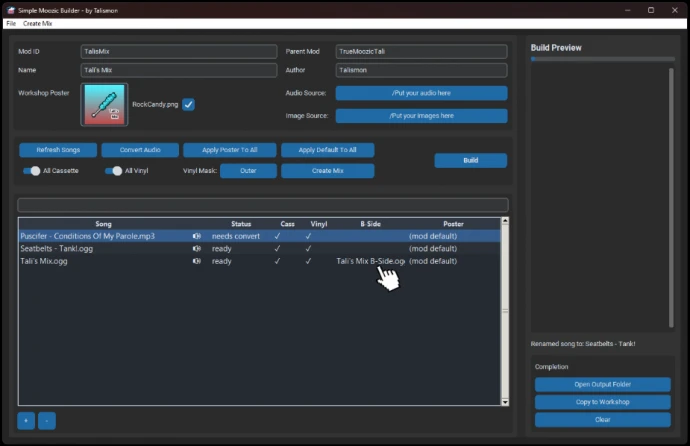Click the minus button to remove song

click(47, 420)
